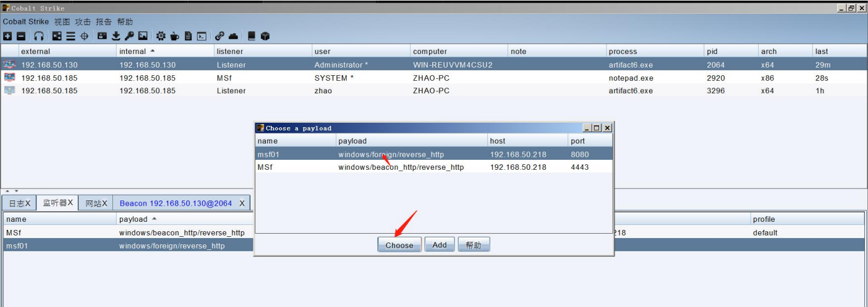Open the screenshots picture icon
Screen dimensions: 868x307
(143, 36)
